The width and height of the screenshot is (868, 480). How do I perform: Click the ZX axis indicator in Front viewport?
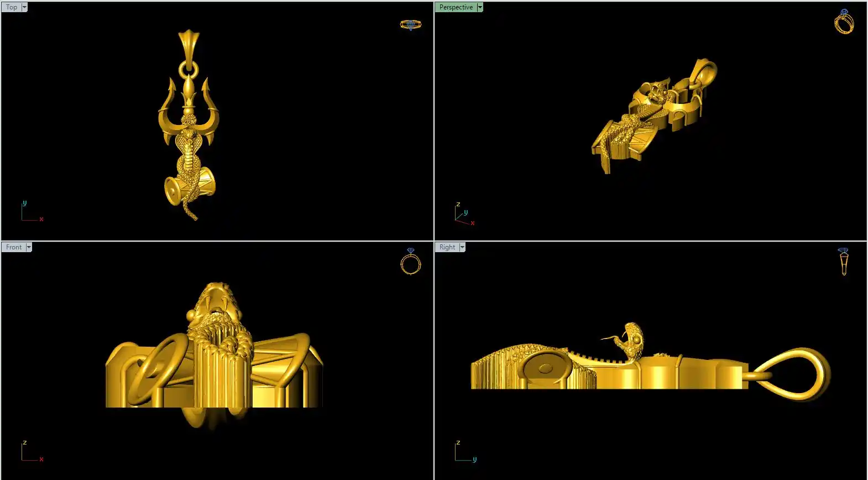(32, 452)
